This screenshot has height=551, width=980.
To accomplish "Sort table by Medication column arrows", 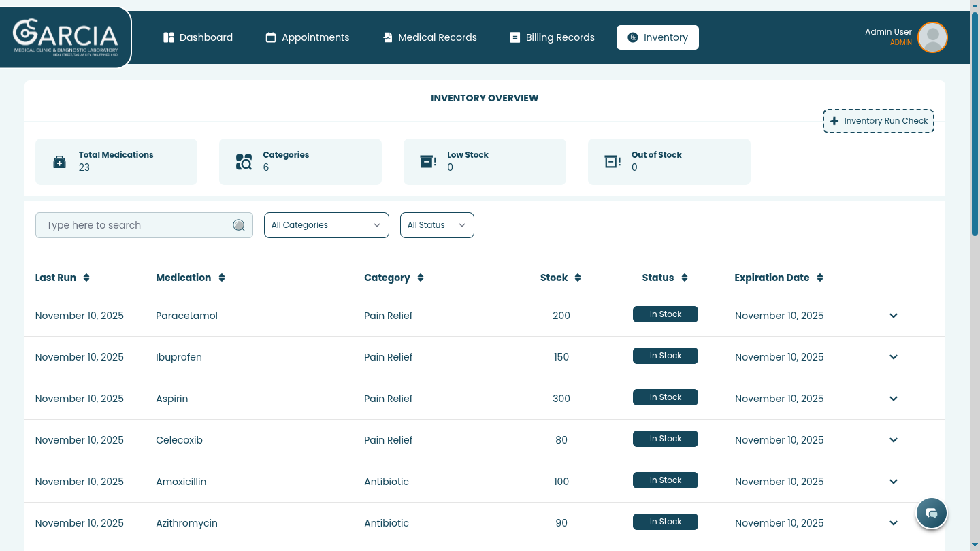I will point(222,278).
